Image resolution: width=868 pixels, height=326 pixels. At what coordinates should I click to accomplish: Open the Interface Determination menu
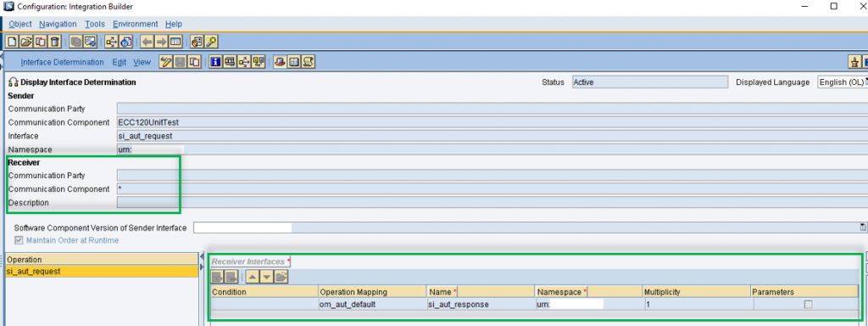62,62
